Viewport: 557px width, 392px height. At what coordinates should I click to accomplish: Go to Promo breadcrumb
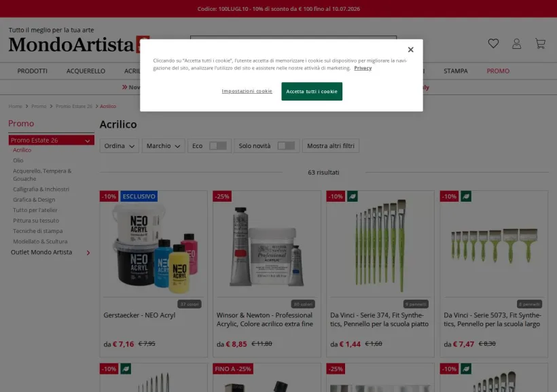pos(39,106)
